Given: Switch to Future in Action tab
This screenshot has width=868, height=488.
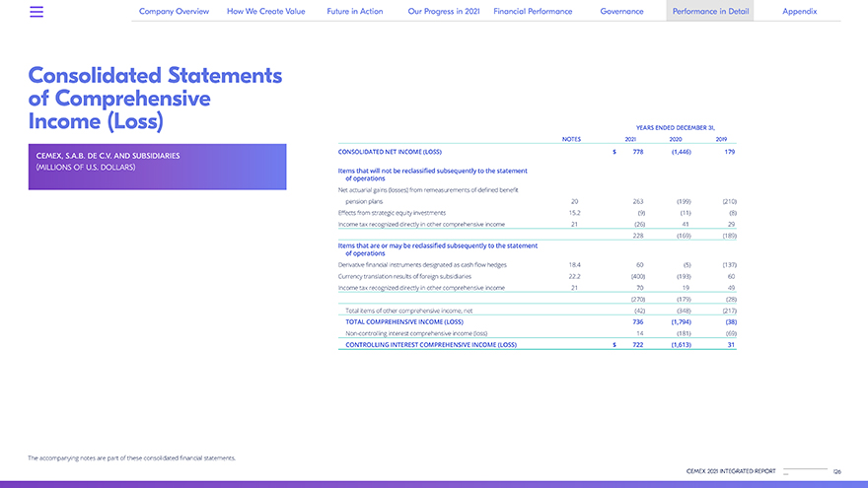Looking at the screenshot, I should 356,11.
